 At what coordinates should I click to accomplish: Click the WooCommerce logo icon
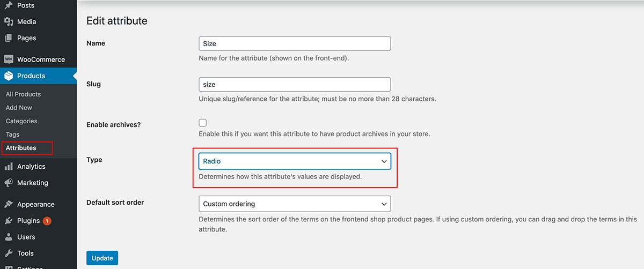pyautogui.click(x=9, y=59)
